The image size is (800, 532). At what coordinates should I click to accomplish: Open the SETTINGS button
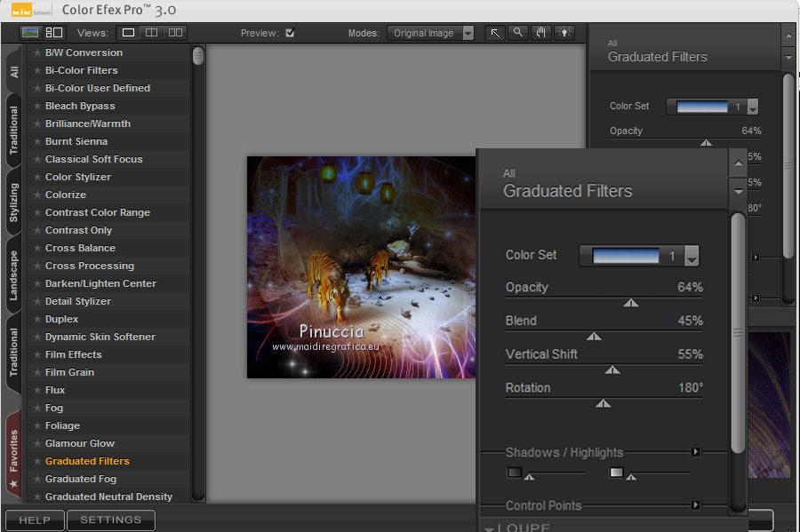[x=111, y=520]
